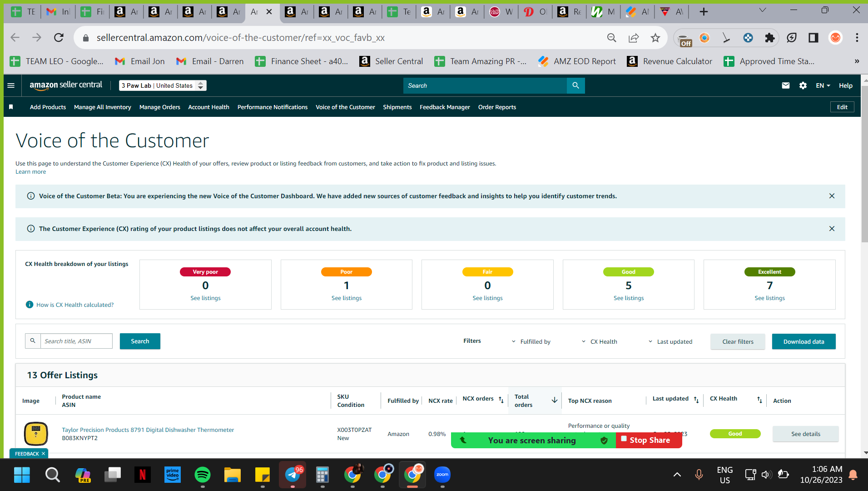Open Feedback Manager
The height and width of the screenshot is (491, 868).
point(445,107)
